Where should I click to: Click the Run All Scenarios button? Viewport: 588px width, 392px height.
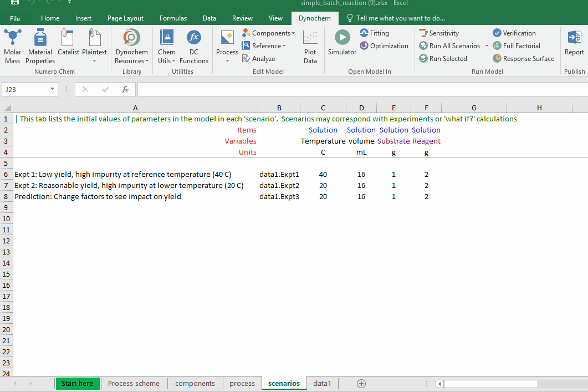pyautogui.click(x=450, y=46)
